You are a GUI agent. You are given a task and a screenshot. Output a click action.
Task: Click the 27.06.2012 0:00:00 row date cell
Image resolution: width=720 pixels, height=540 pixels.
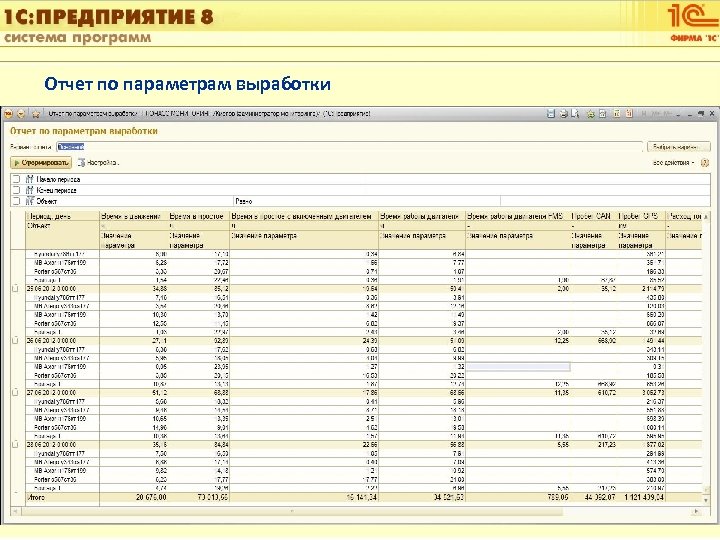[x=62, y=393]
